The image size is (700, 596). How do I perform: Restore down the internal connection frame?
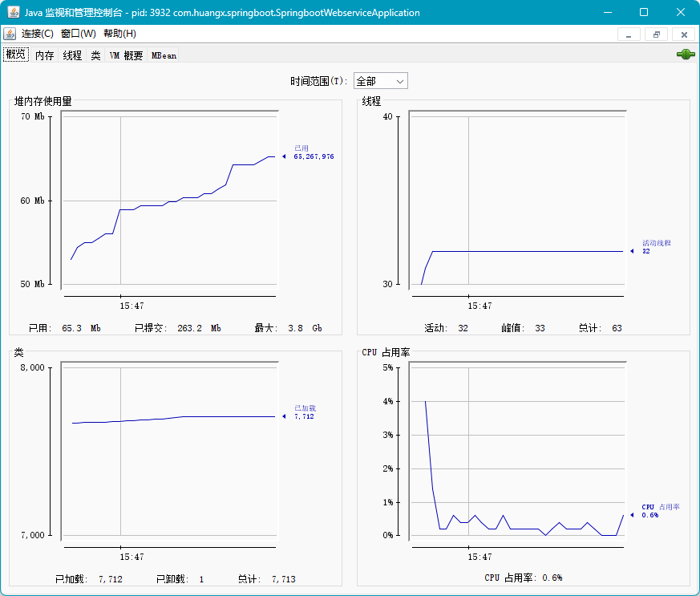[656, 34]
